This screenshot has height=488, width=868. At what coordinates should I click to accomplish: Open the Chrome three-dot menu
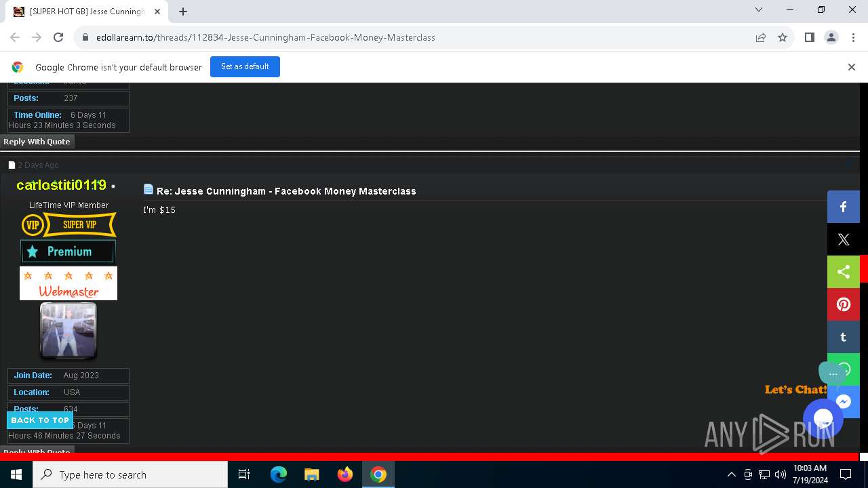pyautogui.click(x=852, y=37)
